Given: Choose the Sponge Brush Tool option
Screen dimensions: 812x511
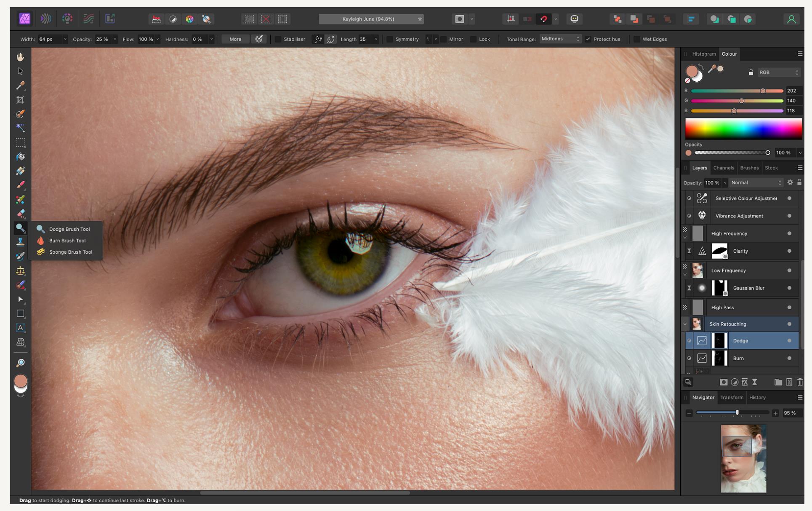Looking at the screenshot, I should tap(70, 252).
